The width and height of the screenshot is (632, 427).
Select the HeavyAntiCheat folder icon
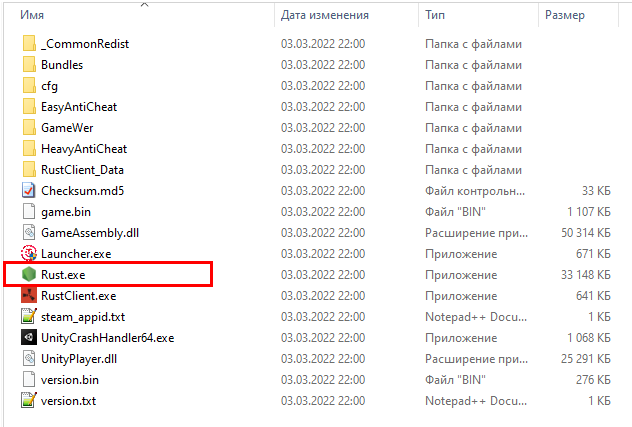point(28,148)
